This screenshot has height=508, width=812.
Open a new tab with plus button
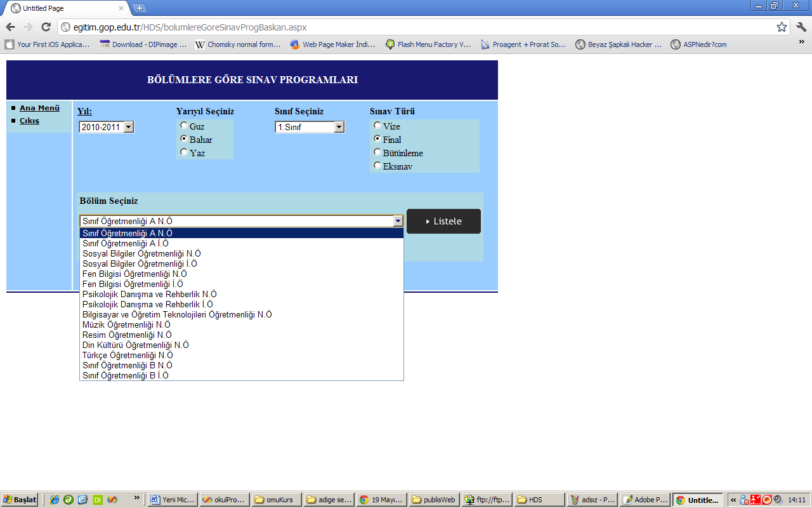tap(139, 8)
